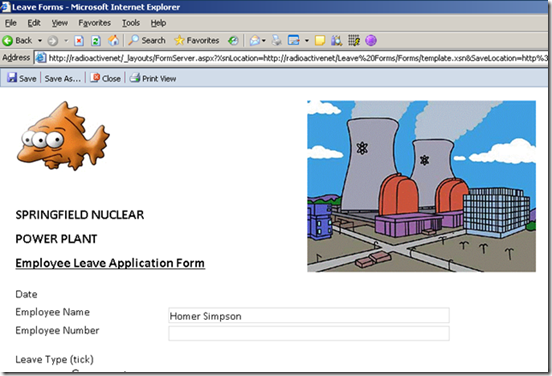The width and height of the screenshot is (552, 376).
Task: Save the form with Save button
Action: pos(22,78)
